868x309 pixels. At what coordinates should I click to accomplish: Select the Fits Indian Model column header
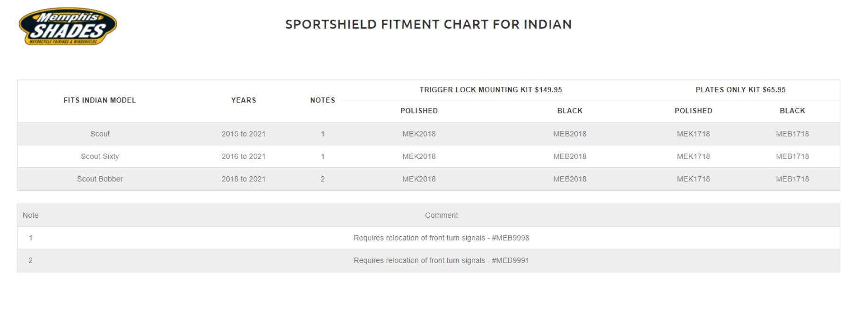[100, 100]
